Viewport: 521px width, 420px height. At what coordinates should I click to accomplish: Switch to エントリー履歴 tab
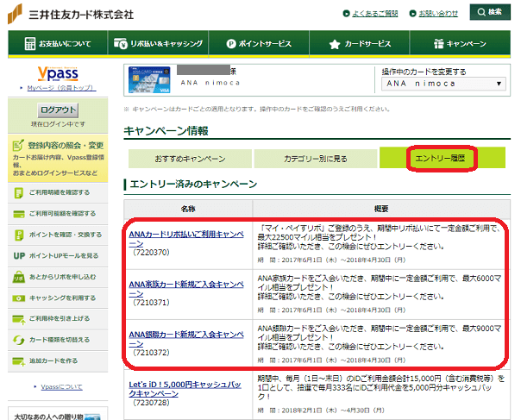443,158
